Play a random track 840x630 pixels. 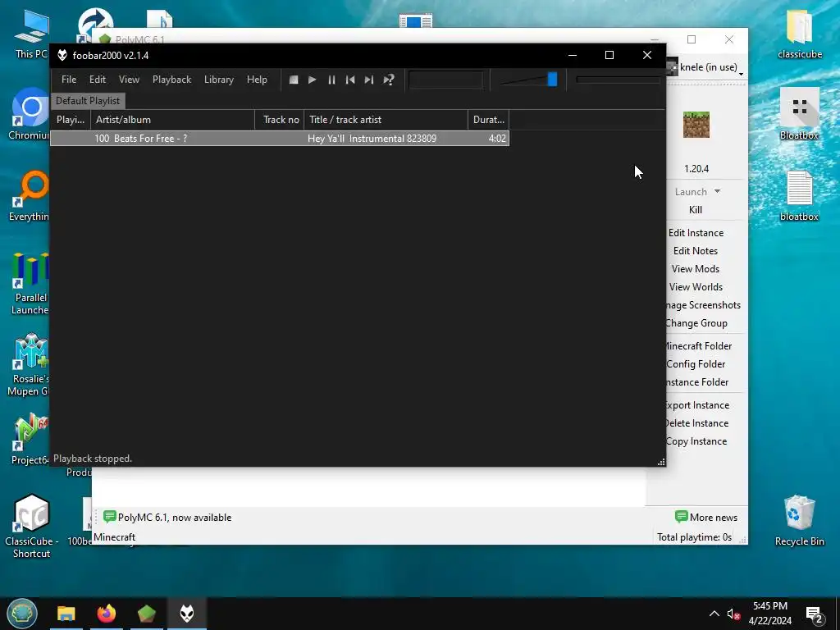(388, 80)
